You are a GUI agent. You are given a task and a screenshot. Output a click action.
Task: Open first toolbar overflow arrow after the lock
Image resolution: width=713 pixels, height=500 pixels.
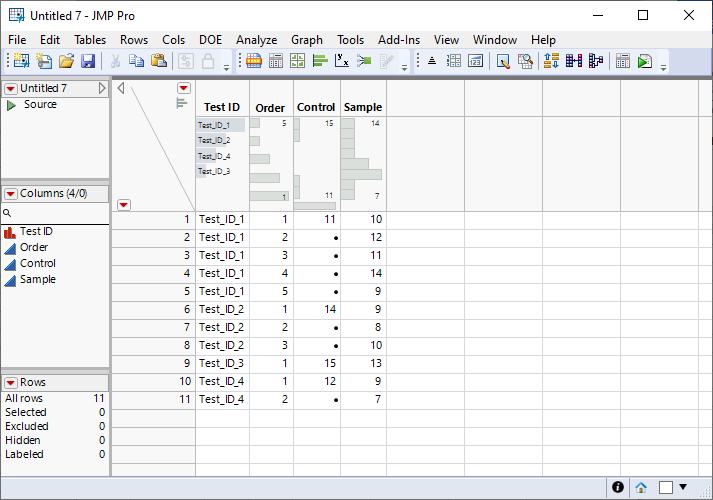click(x=226, y=68)
